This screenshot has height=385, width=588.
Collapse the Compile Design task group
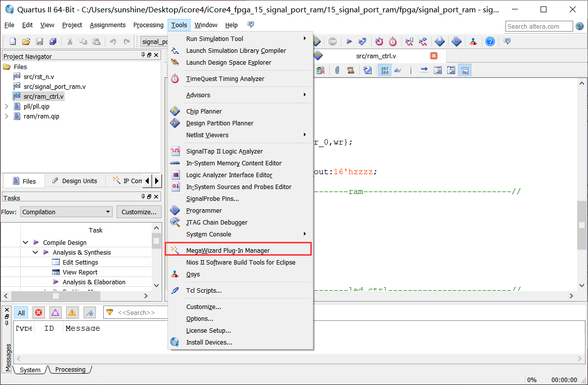[26, 242]
